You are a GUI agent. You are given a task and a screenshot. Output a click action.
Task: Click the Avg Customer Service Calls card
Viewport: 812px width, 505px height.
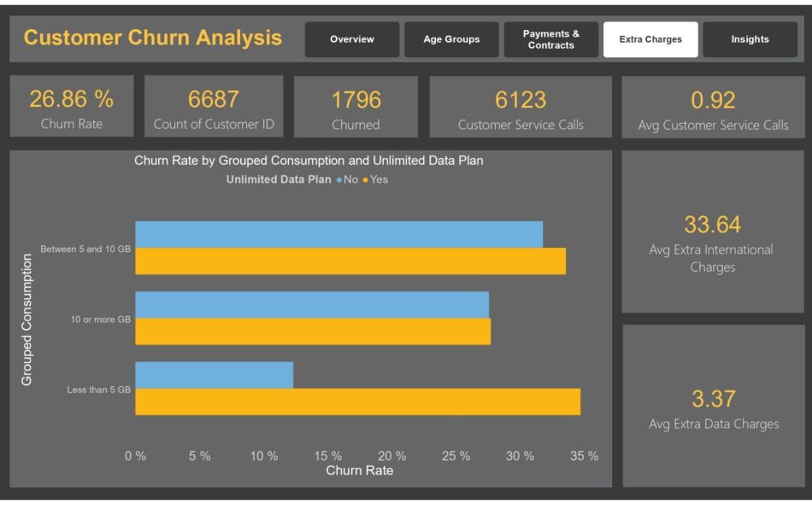713,107
